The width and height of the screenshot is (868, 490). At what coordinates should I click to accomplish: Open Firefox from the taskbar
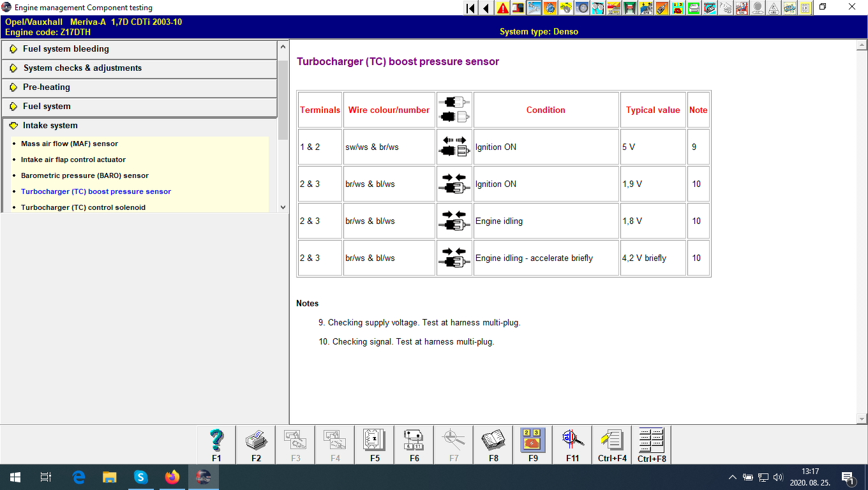click(172, 477)
